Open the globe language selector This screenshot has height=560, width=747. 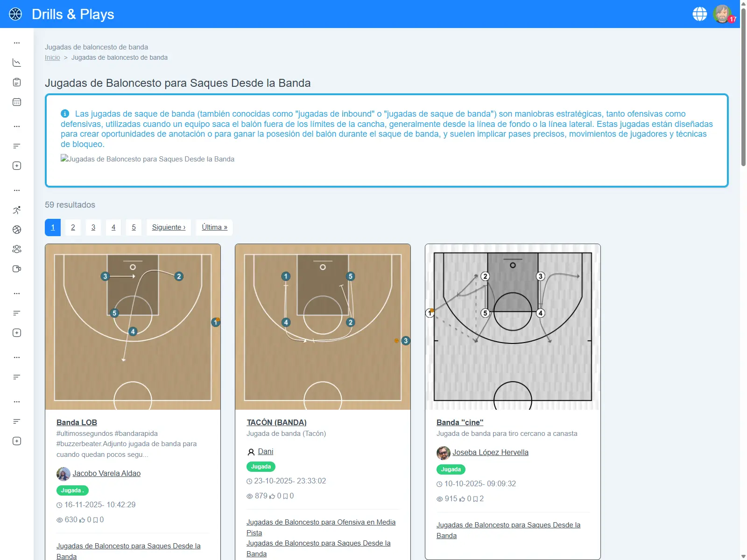(x=699, y=14)
